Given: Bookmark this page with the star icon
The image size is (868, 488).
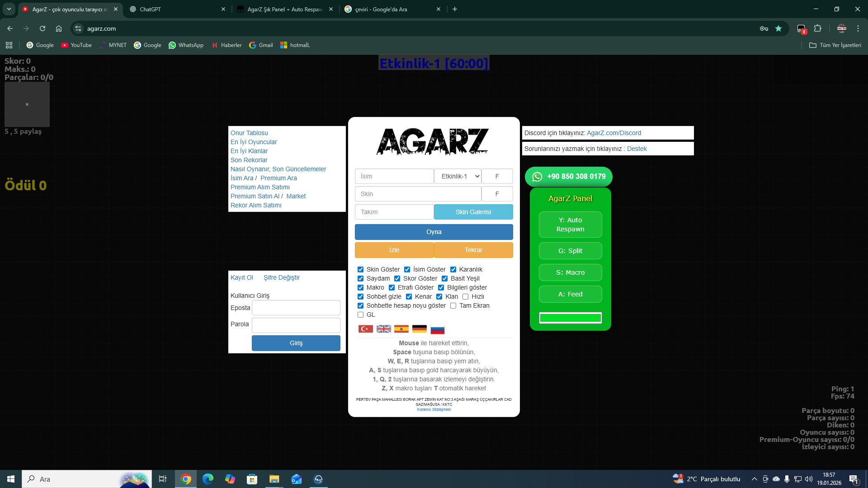Looking at the screenshot, I should [778, 28].
